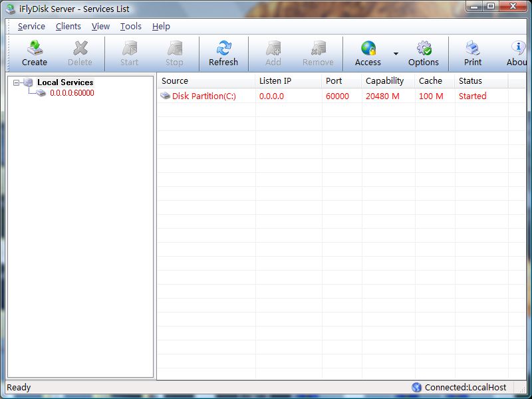Open the Help menu
Screen dimensions: 532x399
pyautogui.click(x=161, y=27)
